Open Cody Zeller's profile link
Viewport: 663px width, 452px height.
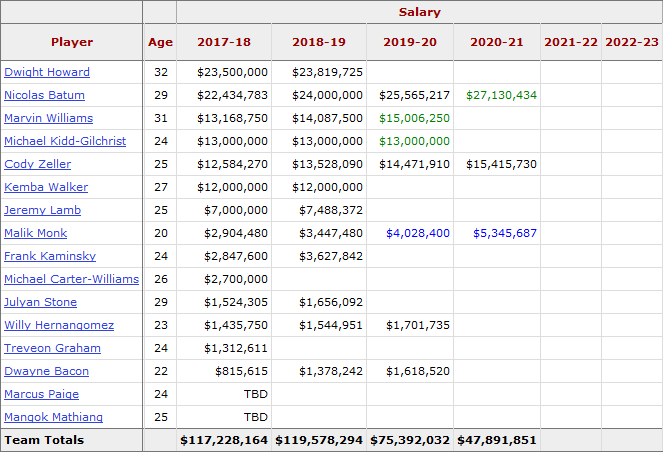pos(37,164)
